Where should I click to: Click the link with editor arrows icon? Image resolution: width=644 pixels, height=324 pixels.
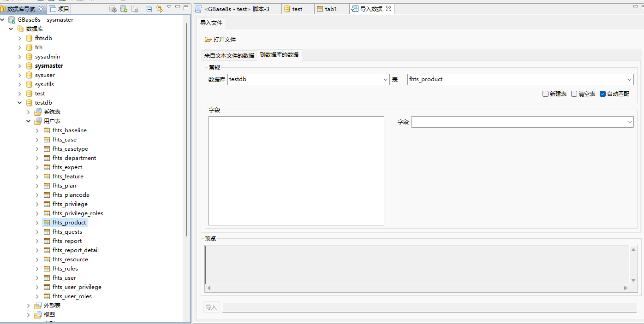(x=159, y=9)
